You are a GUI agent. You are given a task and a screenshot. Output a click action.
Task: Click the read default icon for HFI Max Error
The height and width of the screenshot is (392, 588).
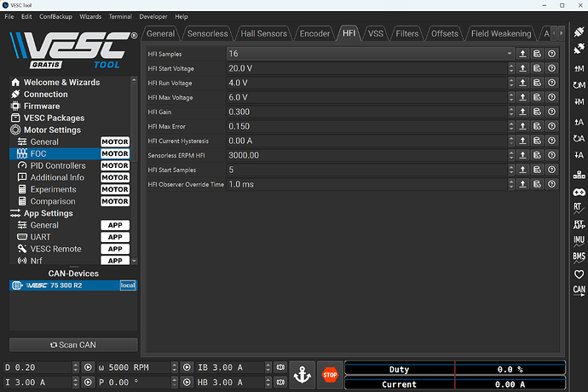click(537, 126)
